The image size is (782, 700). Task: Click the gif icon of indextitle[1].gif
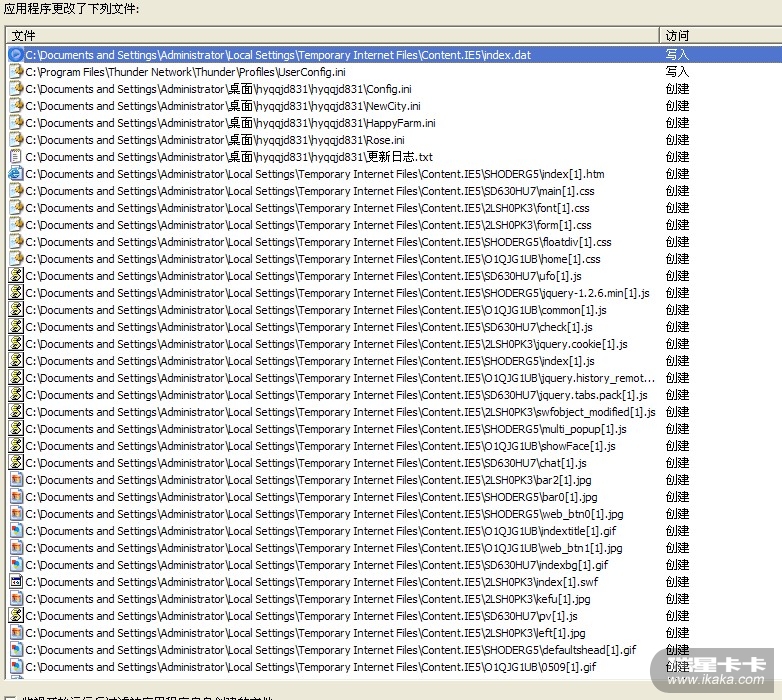(x=16, y=530)
